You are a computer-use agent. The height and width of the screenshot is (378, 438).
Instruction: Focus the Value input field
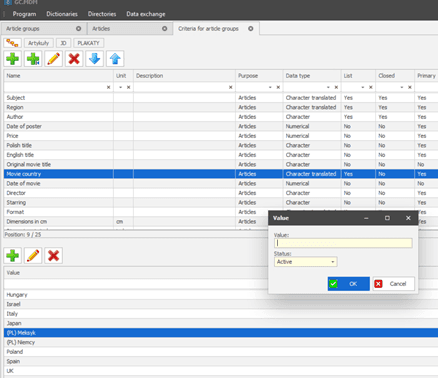coord(343,243)
